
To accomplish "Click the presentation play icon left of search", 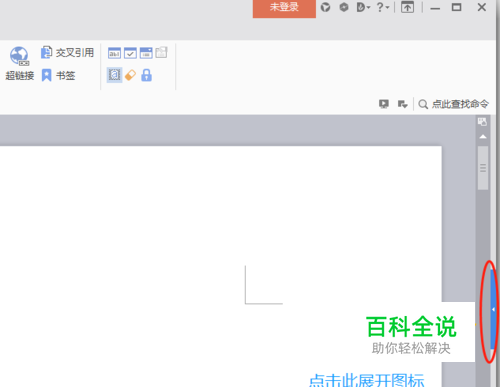I will (x=384, y=104).
